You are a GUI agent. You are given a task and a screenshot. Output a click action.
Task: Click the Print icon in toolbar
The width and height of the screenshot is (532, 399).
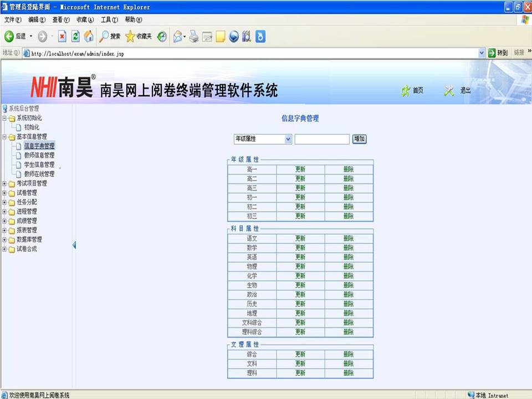pyautogui.click(x=193, y=37)
